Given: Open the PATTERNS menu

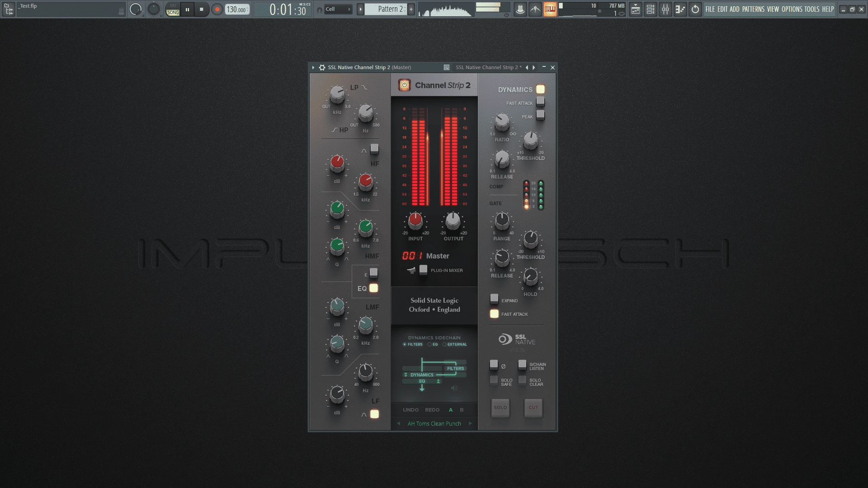Looking at the screenshot, I should [x=753, y=9].
